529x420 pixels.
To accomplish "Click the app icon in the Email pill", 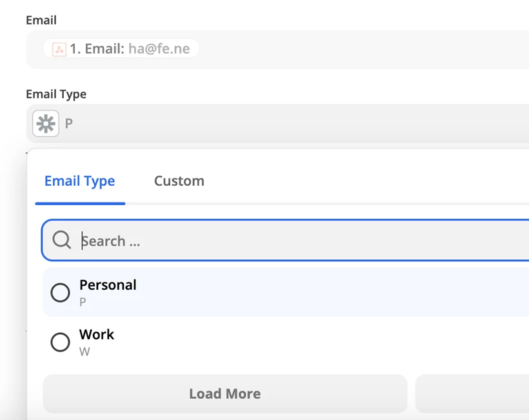I will 59,49.
